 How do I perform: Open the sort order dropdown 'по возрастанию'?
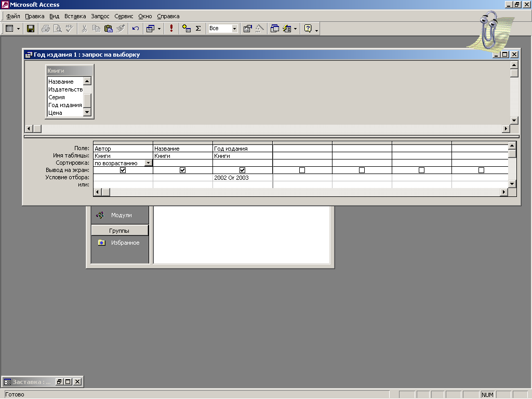tap(148, 163)
